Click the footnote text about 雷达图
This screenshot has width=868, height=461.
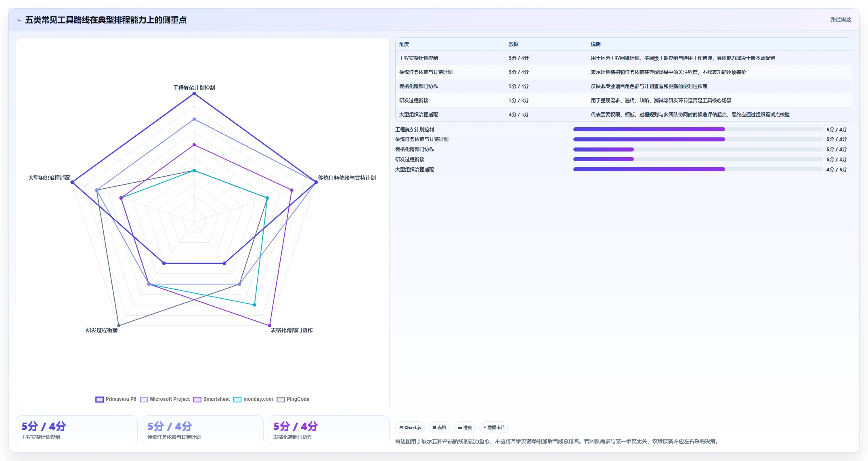pyautogui.click(x=558, y=441)
